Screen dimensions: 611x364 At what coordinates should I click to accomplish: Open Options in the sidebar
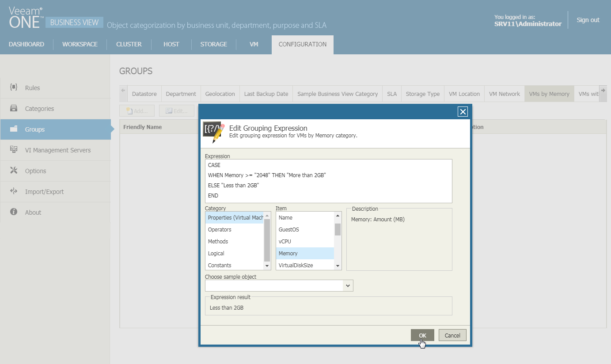tap(55, 171)
